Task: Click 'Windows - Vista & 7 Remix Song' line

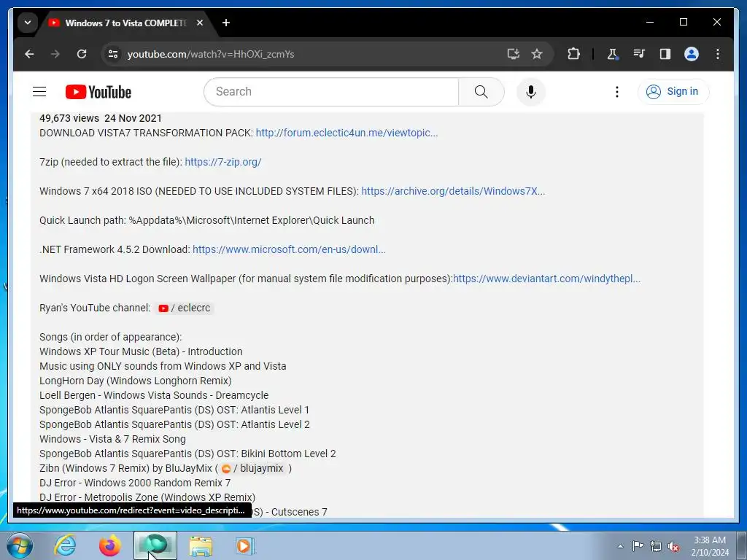Action: click(x=112, y=439)
